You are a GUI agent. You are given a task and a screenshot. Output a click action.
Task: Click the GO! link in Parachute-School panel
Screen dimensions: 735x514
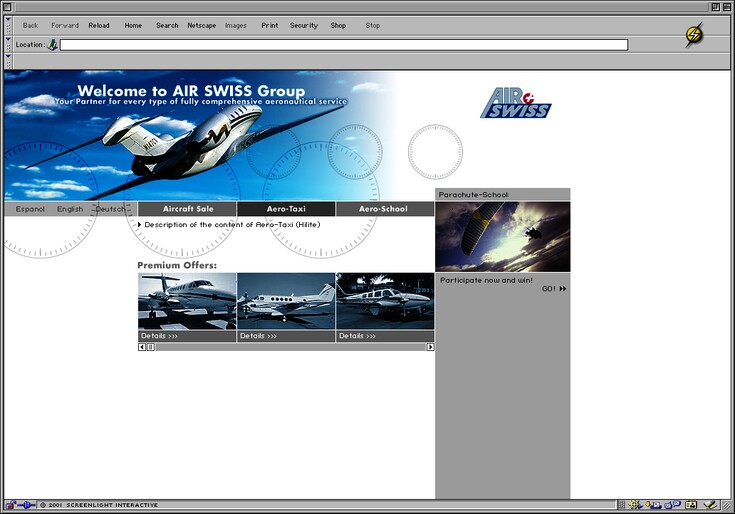[x=554, y=289]
